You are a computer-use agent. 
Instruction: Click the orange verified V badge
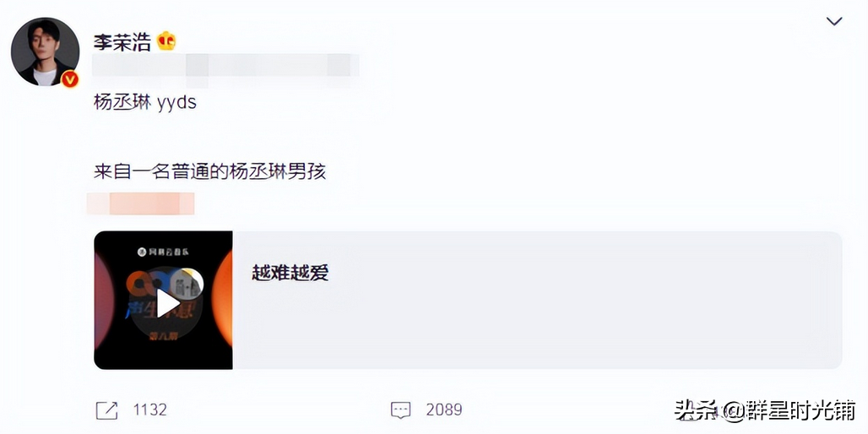pyautogui.click(x=70, y=79)
